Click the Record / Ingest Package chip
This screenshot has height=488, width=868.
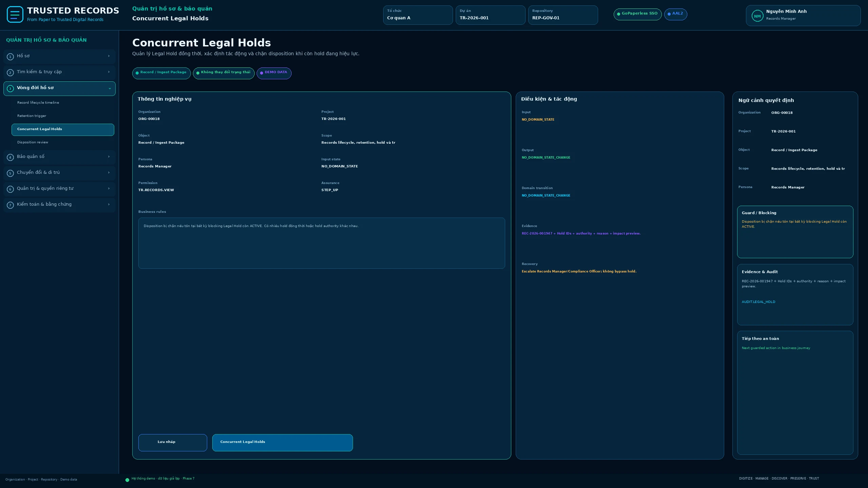coord(161,73)
